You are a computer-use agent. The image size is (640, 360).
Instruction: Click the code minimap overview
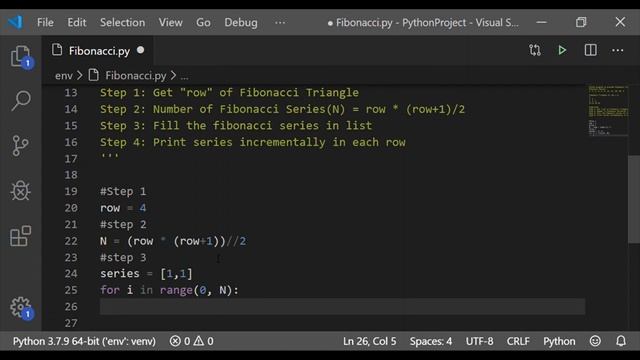[608, 110]
